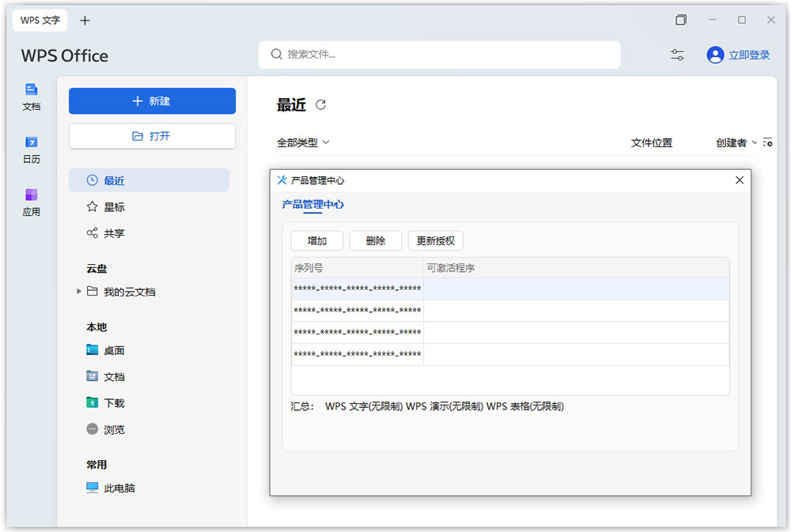Click the plus icon to add new tab
This screenshot has width=791, height=532.
click(x=85, y=21)
